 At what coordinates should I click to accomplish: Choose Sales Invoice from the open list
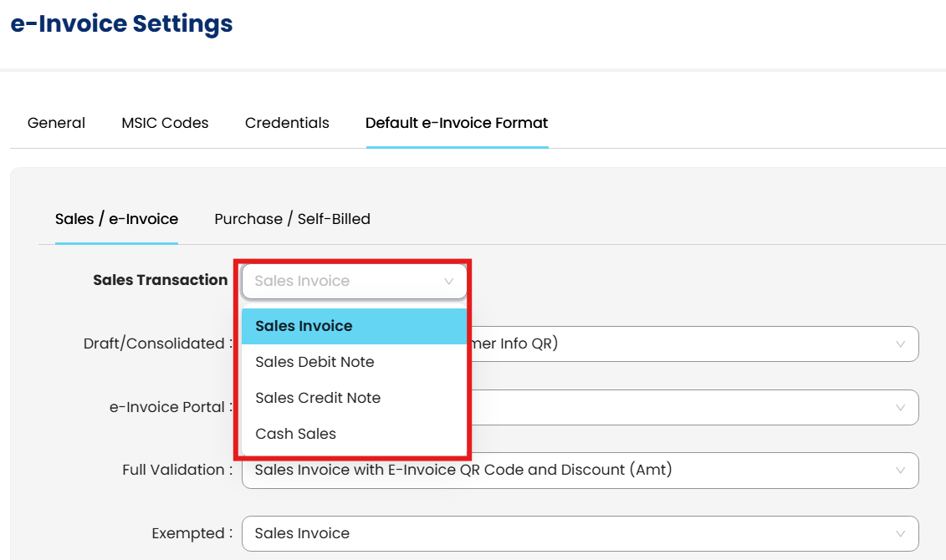tap(304, 326)
